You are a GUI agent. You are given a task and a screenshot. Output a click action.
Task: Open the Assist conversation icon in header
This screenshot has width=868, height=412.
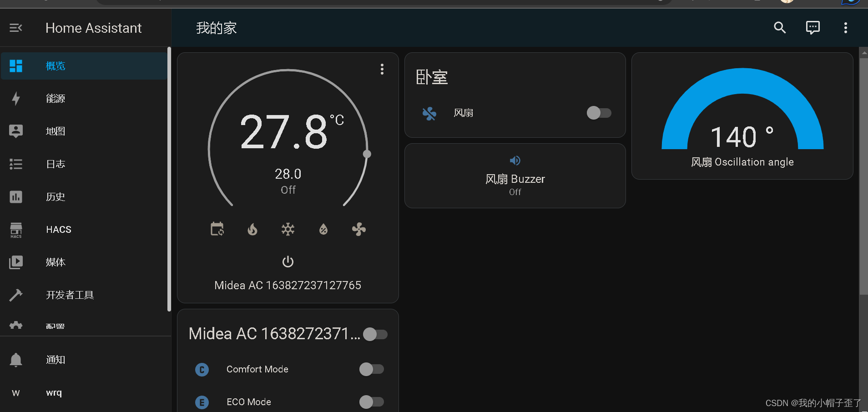coord(813,28)
